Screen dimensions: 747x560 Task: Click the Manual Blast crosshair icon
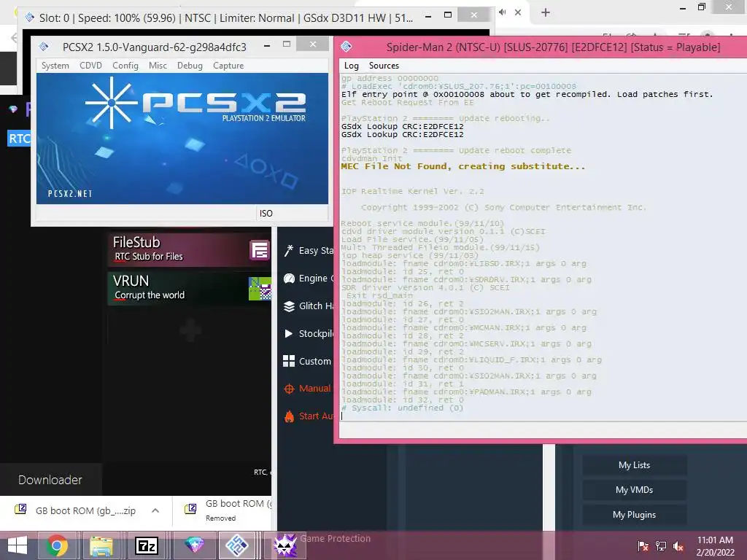[x=289, y=389]
